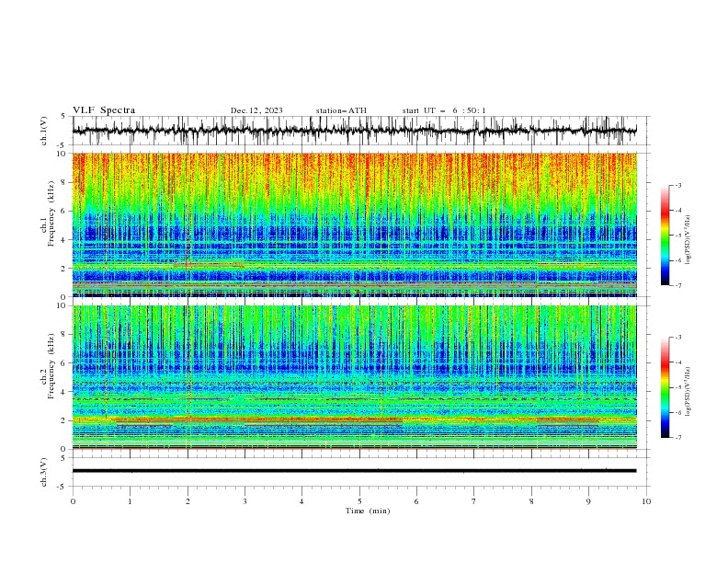Click the "ch.3(V)" axis label

[44, 472]
